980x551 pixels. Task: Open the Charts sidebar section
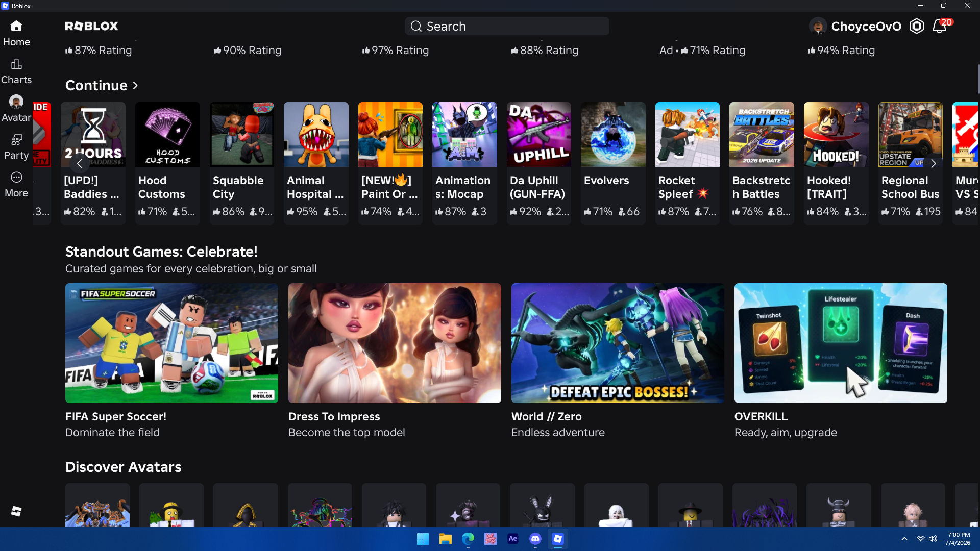(x=16, y=71)
